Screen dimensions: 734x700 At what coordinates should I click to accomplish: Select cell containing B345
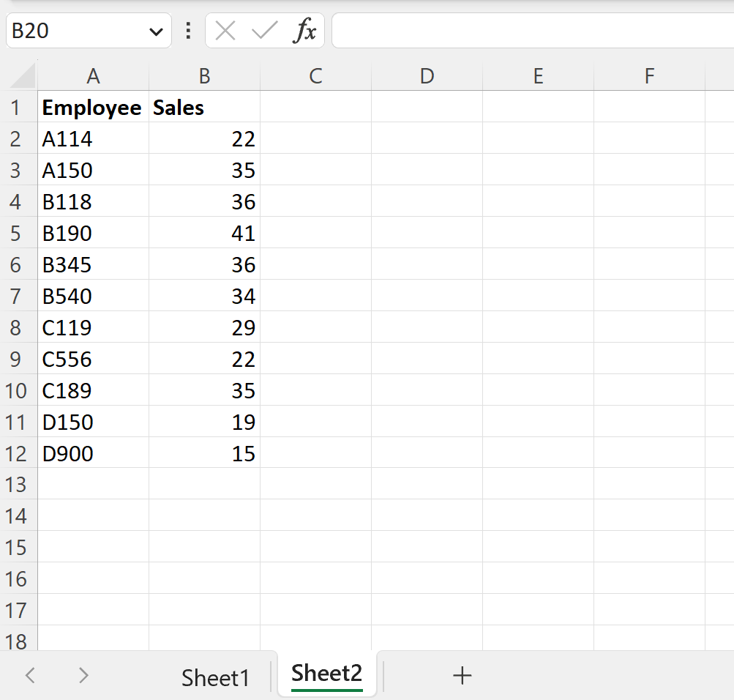point(93,264)
